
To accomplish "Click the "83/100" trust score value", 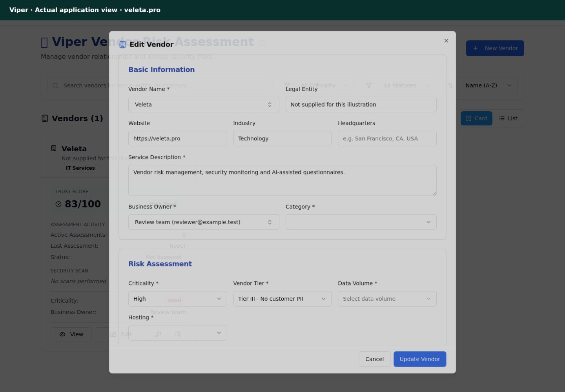I will pyautogui.click(x=83, y=204).
